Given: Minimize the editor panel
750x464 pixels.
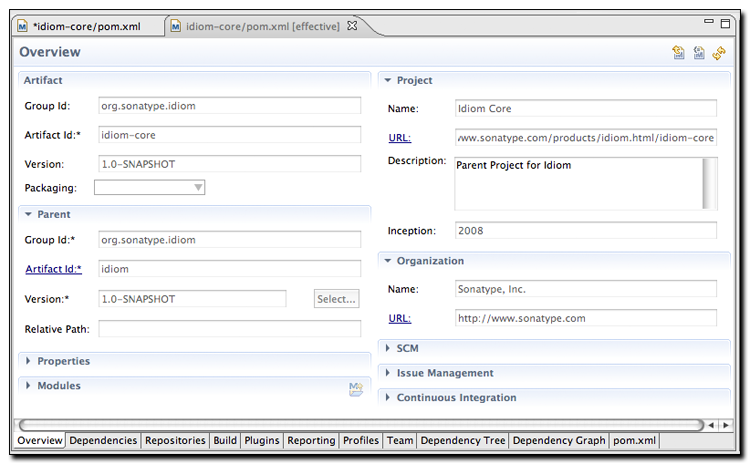Looking at the screenshot, I should click(x=708, y=22).
